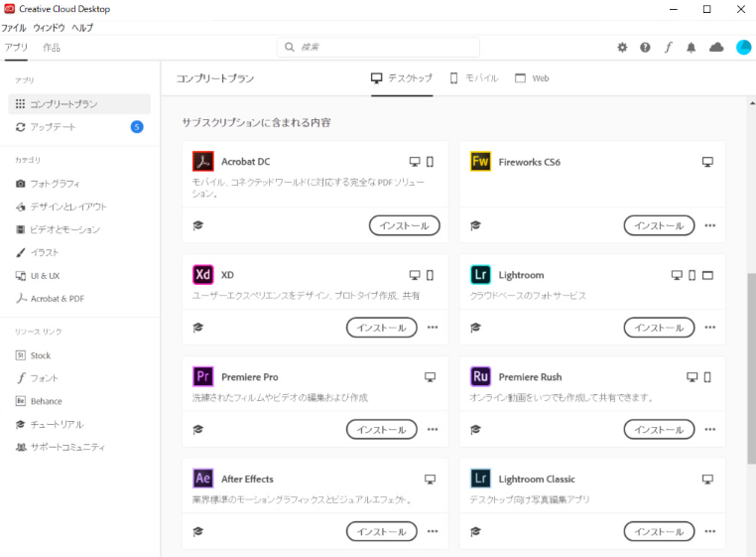This screenshot has width=756, height=557.
Task: Open more options menu for XD
Action: (x=433, y=328)
